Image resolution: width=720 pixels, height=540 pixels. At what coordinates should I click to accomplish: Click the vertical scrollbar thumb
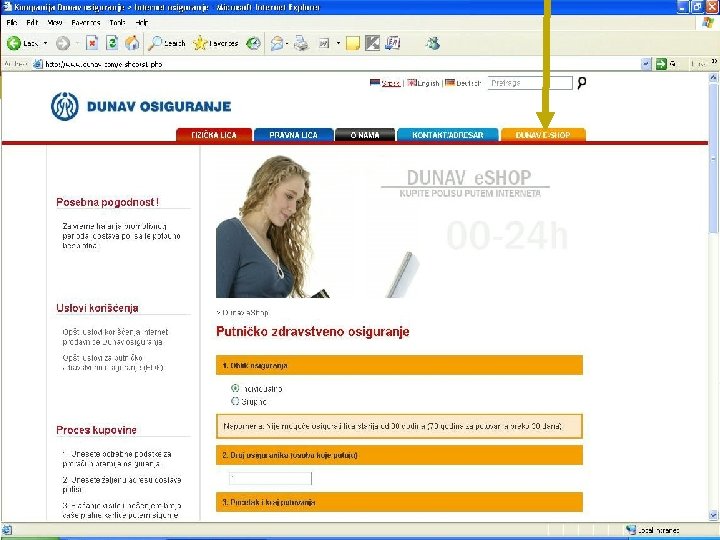[714, 158]
